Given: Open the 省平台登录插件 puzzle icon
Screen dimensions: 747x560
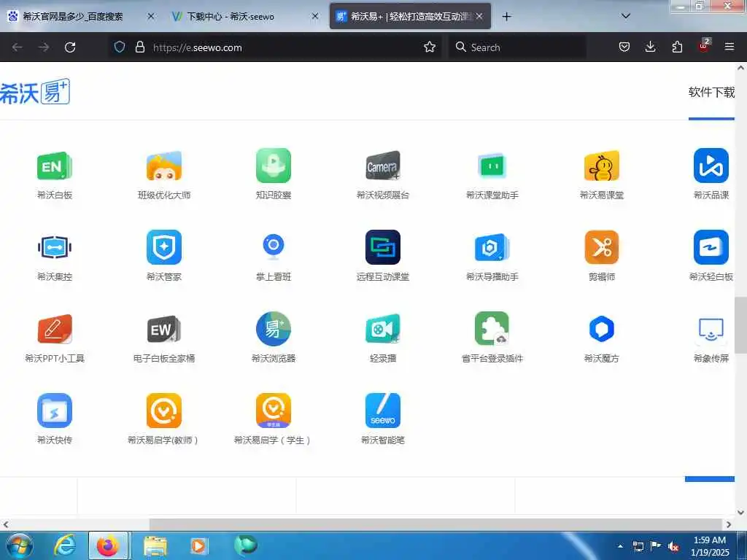Looking at the screenshot, I should point(492,329).
